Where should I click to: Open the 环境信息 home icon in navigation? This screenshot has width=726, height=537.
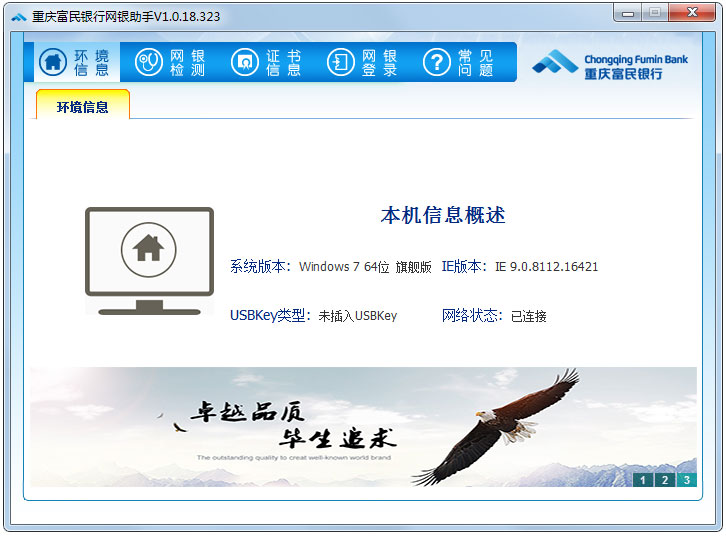click(x=53, y=62)
